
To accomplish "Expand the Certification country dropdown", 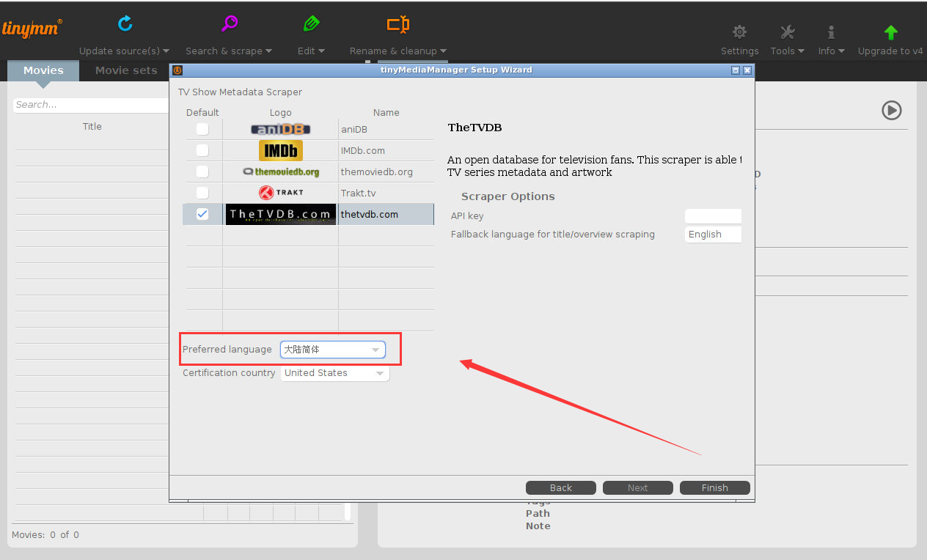I will (x=335, y=373).
